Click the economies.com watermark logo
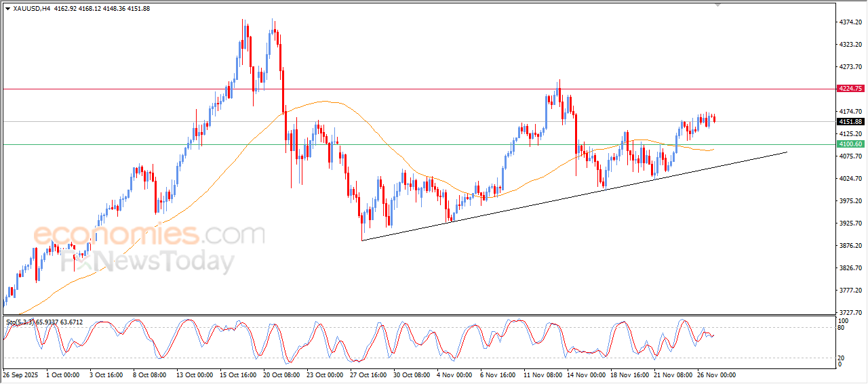 149,235
